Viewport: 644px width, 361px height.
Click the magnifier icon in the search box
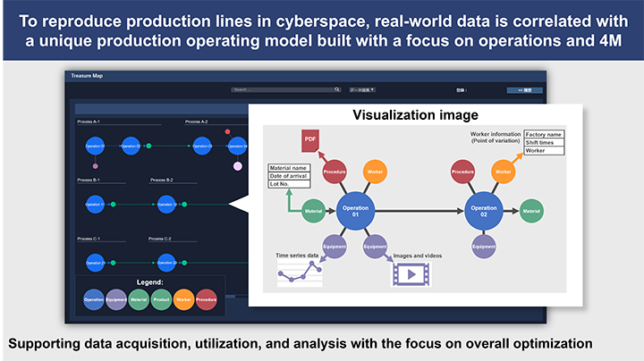coord(337,89)
